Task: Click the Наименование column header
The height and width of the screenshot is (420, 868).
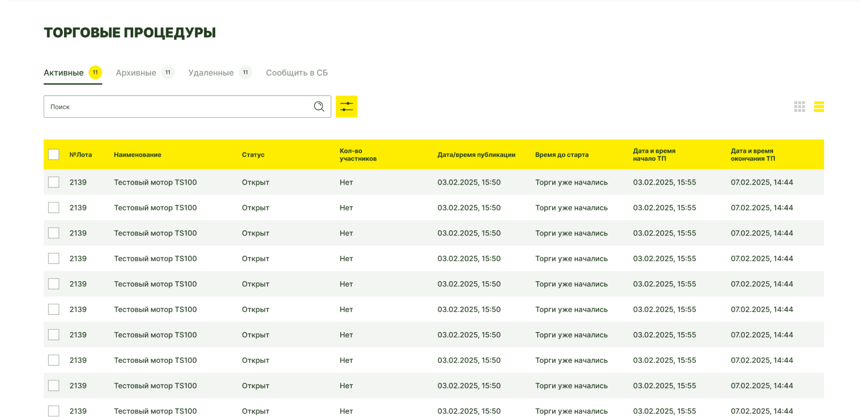Action: 138,154
